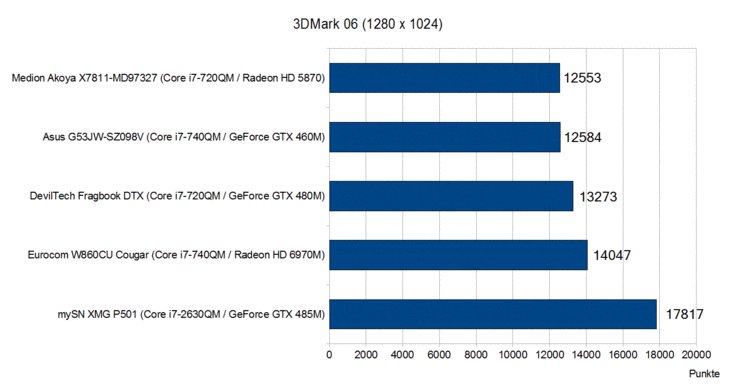Viewport: 738px width, 385px height.
Task: Click the 10000 axis tick label
Action: (512, 354)
